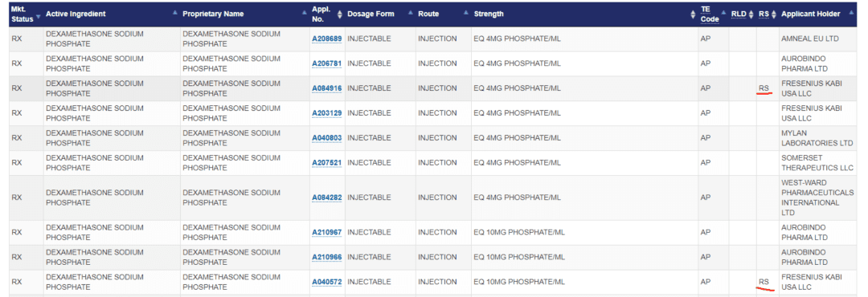The width and height of the screenshot is (868, 297).
Task: Sort by RS column arrows
Action: click(x=774, y=14)
